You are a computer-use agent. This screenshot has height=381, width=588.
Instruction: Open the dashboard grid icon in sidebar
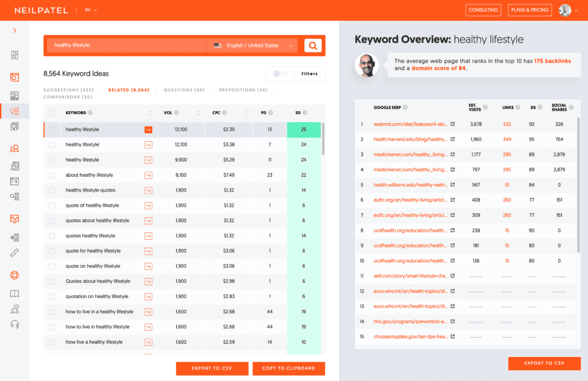pos(14,55)
